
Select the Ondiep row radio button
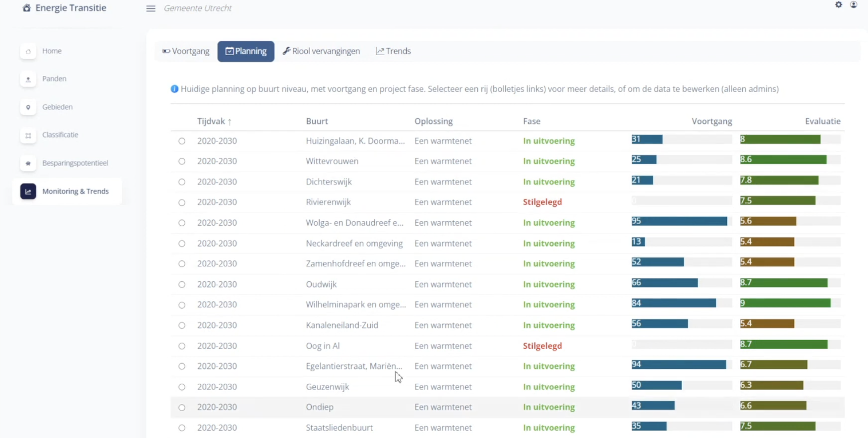coord(182,408)
